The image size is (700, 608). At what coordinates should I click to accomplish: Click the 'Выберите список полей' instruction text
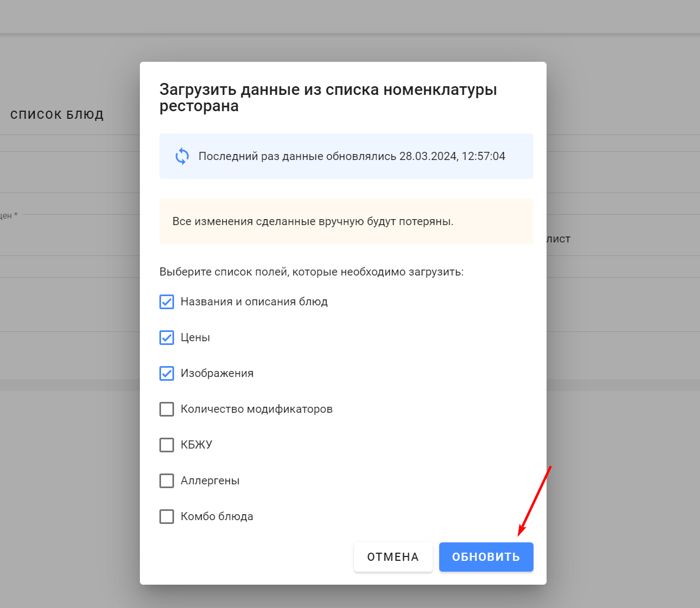[312, 272]
